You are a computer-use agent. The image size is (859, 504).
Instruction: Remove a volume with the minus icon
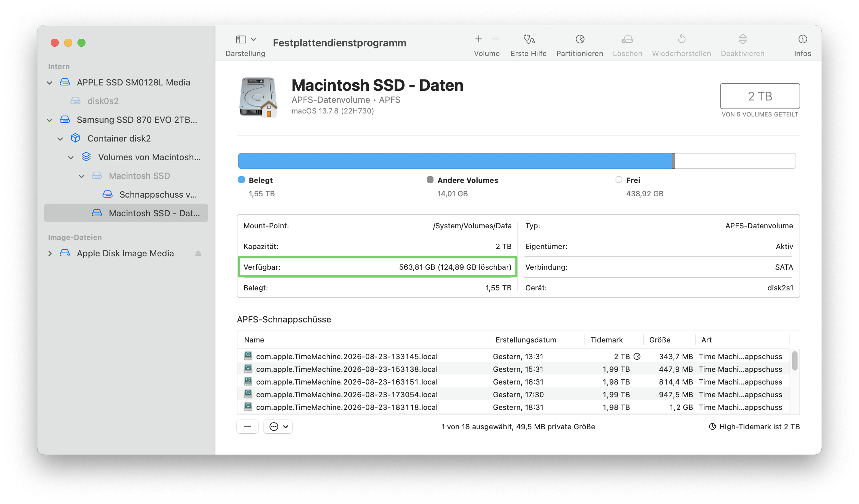[496, 39]
